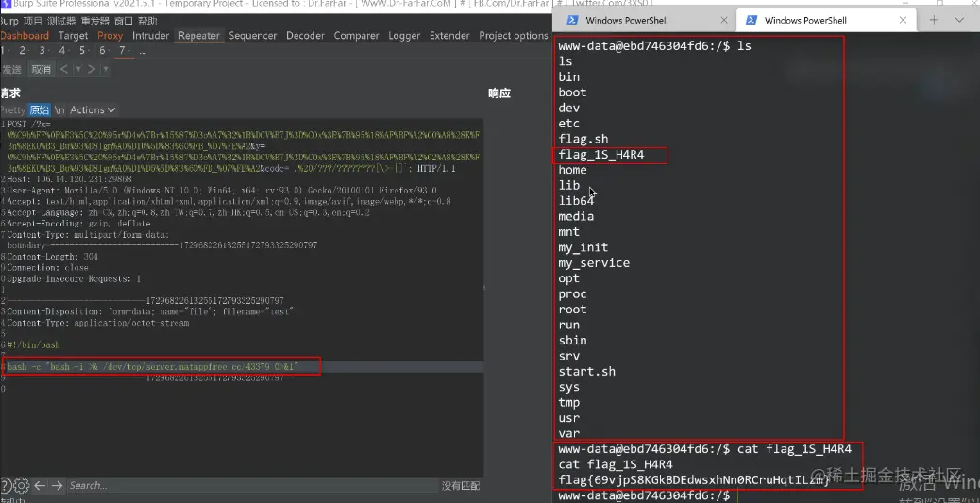Switch to the first Windows PowerShell tab
980x503 pixels.
(x=645, y=20)
